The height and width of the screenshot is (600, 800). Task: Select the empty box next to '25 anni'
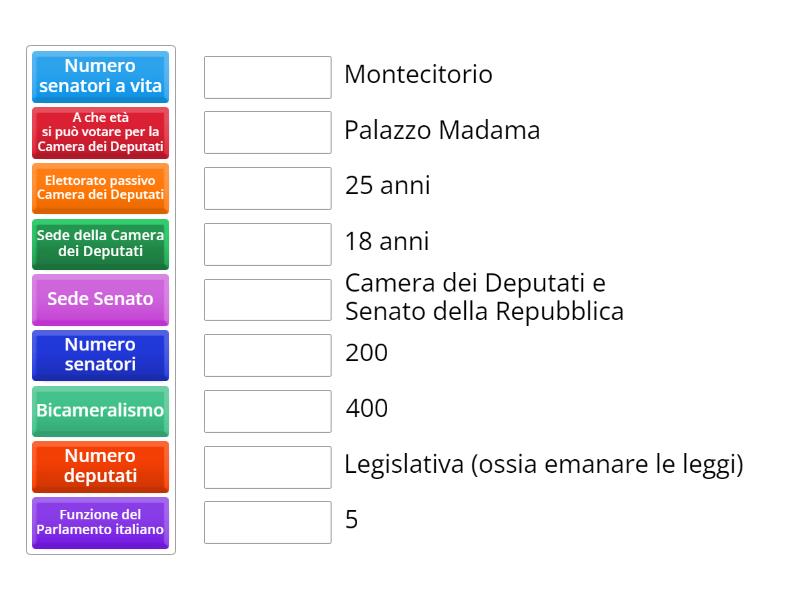(x=267, y=187)
